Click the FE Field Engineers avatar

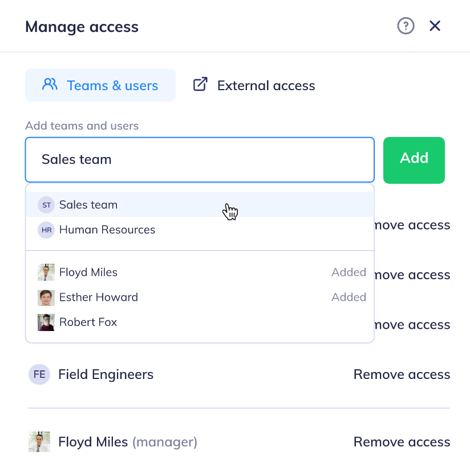39,374
